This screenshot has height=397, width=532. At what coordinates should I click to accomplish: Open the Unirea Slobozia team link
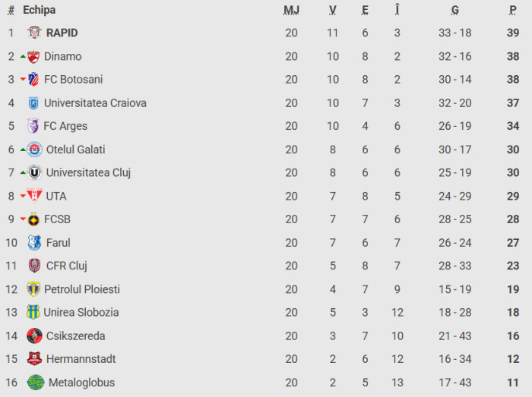(81, 312)
